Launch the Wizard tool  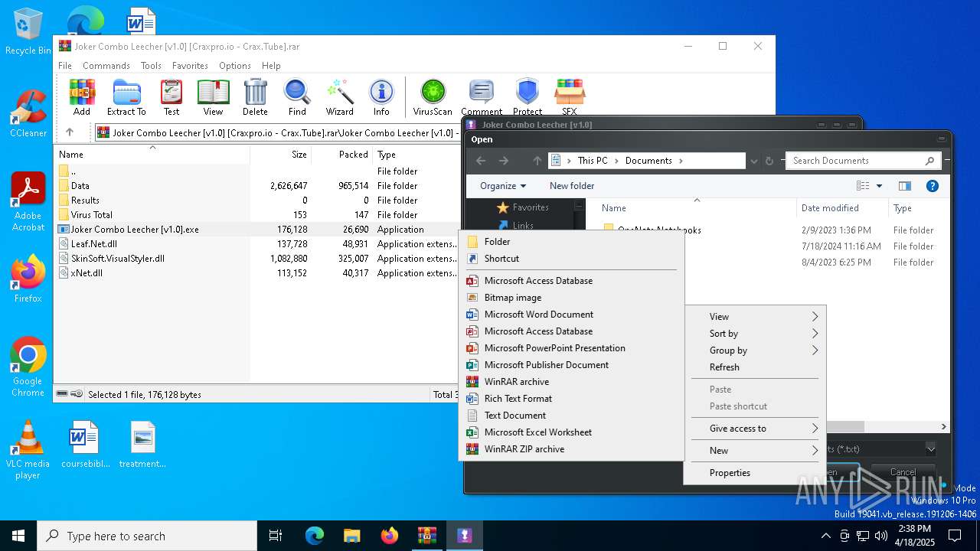(339, 97)
